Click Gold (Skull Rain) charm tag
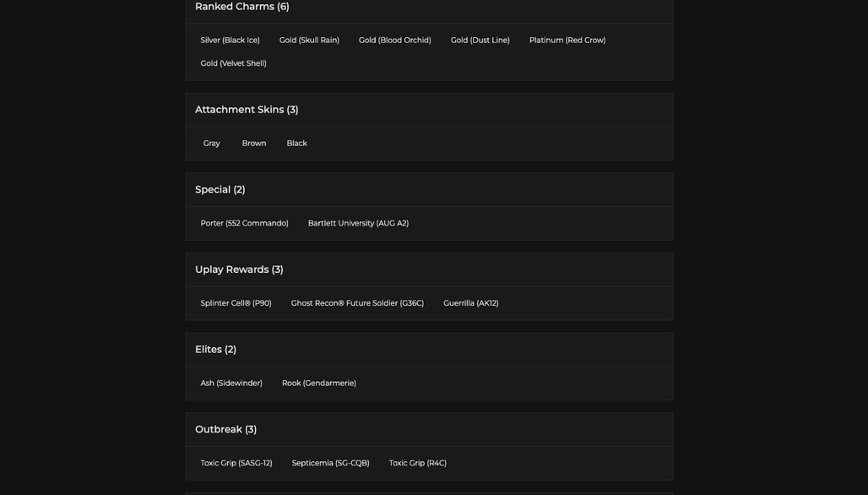868x495 pixels. click(309, 40)
